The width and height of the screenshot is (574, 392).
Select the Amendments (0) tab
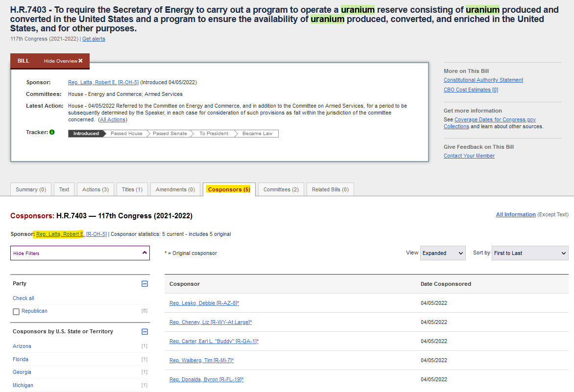coord(175,189)
